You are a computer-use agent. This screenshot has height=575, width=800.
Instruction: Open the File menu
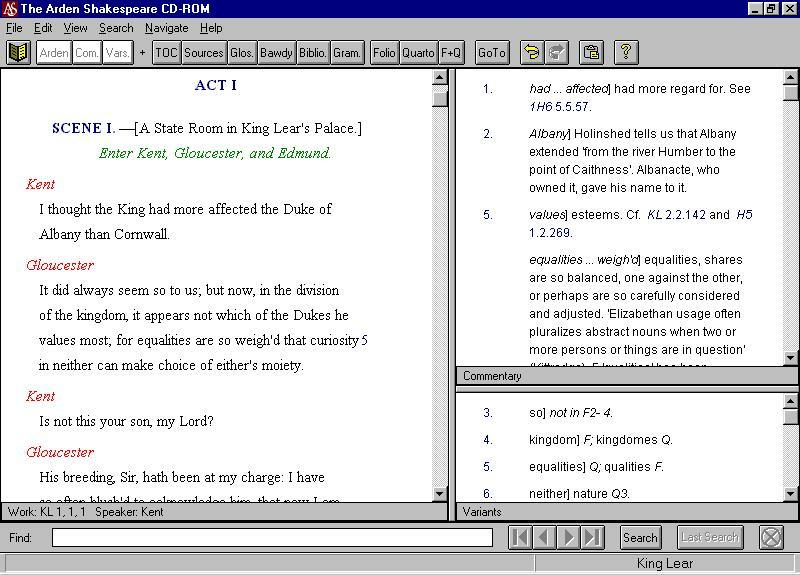14,28
